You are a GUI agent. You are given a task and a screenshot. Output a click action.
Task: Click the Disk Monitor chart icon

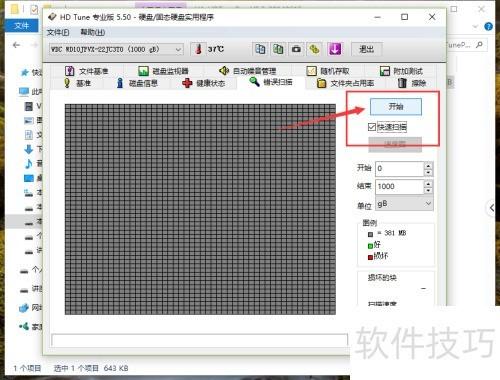[x=143, y=71]
